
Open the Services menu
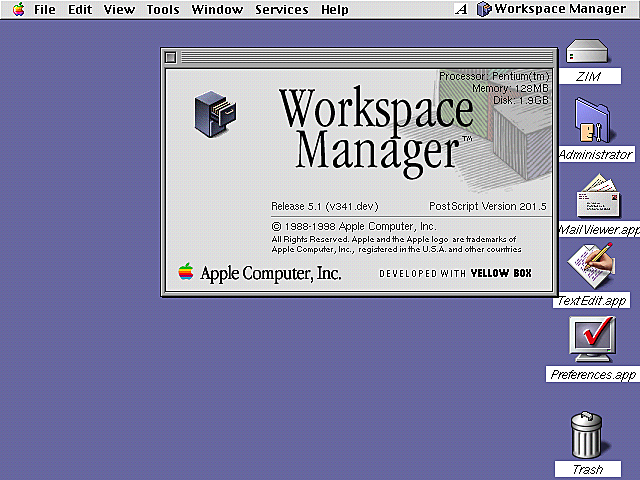[282, 9]
